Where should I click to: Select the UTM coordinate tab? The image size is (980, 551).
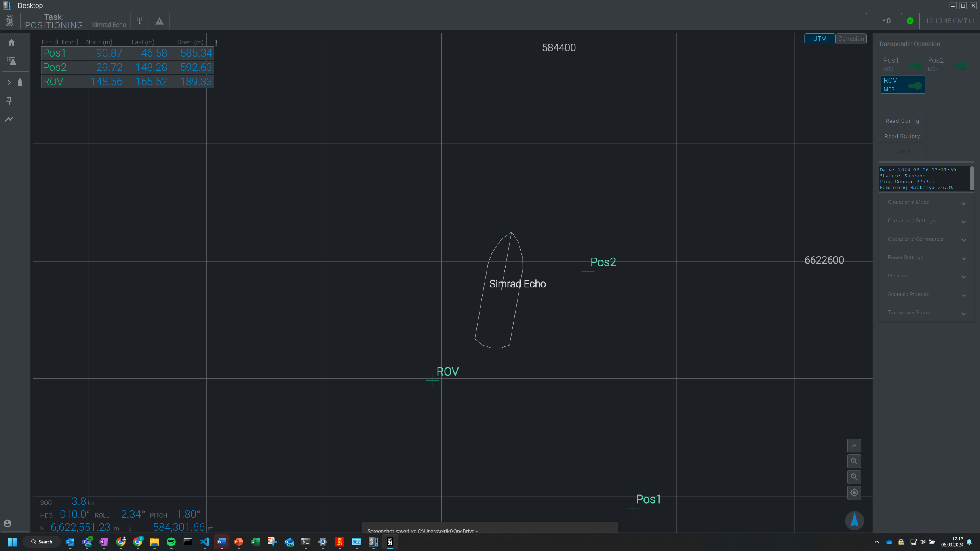point(819,39)
